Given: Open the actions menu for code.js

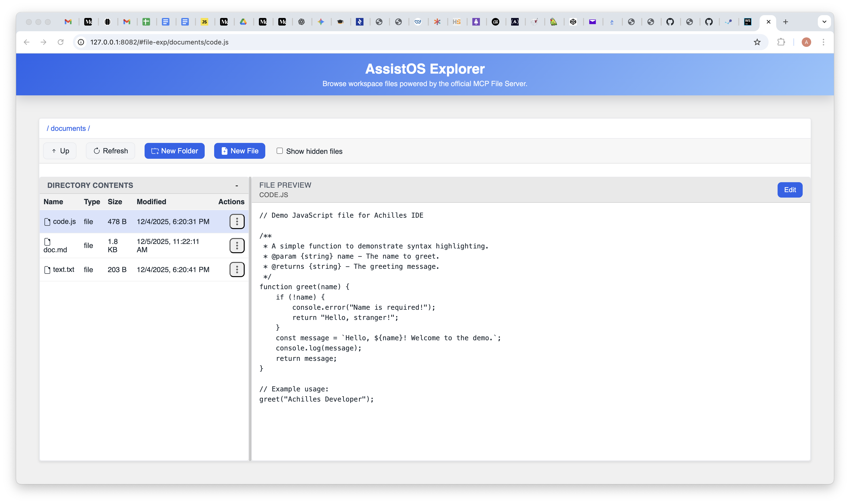Looking at the screenshot, I should pyautogui.click(x=237, y=221).
